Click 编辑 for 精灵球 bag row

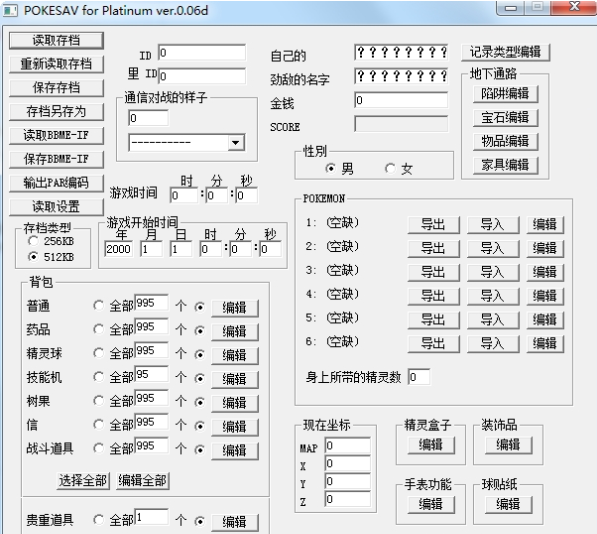click(x=235, y=355)
